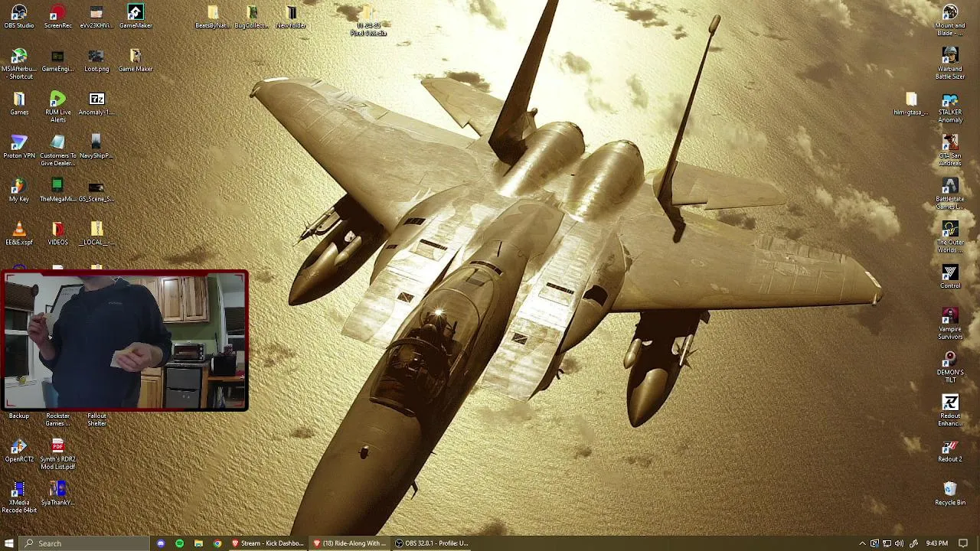Open the volume control in system tray
The height and width of the screenshot is (551, 980).
[899, 543]
